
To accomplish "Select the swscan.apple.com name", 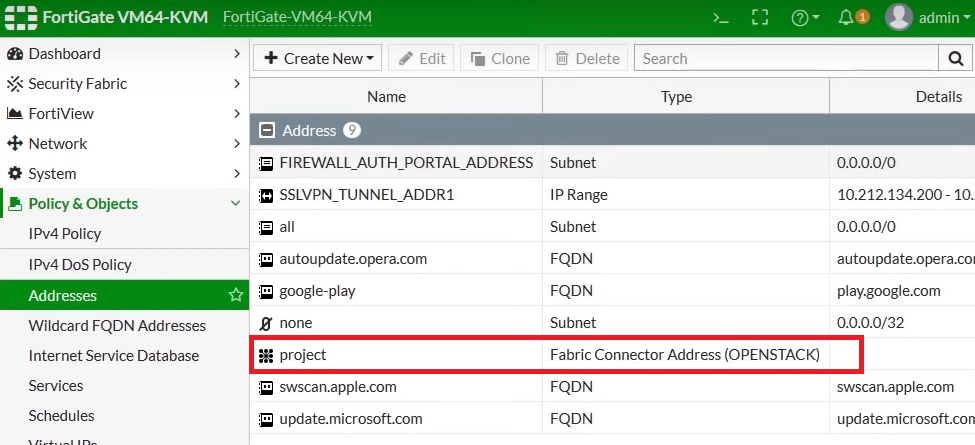I will (x=338, y=387).
